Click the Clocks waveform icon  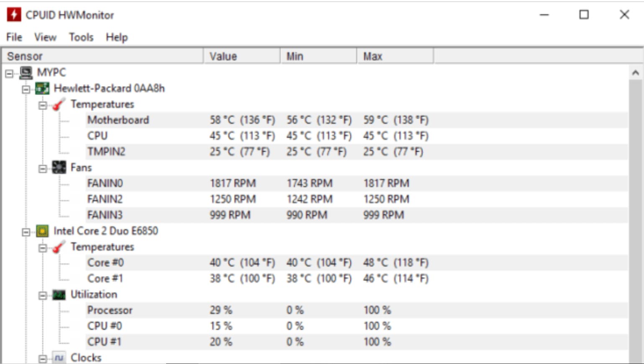pos(59,358)
